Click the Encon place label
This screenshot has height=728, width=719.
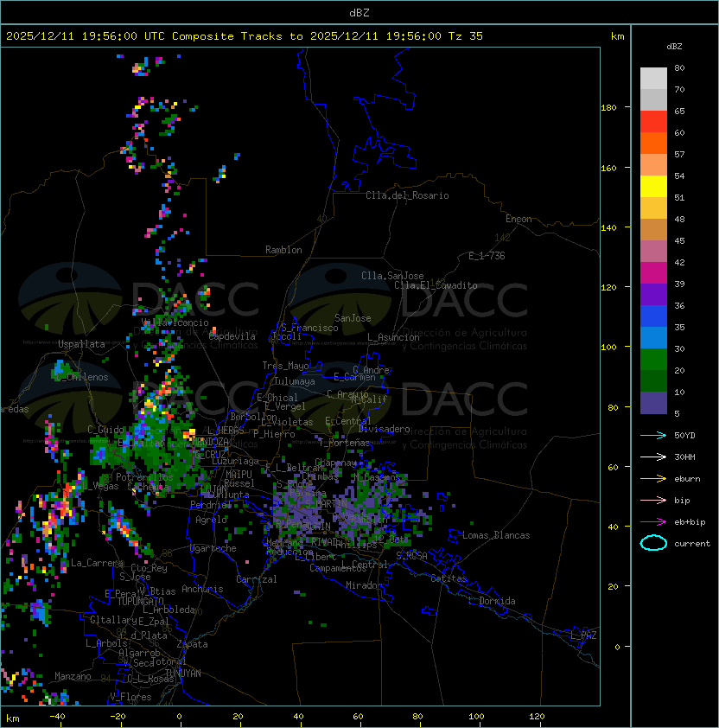[x=519, y=219]
